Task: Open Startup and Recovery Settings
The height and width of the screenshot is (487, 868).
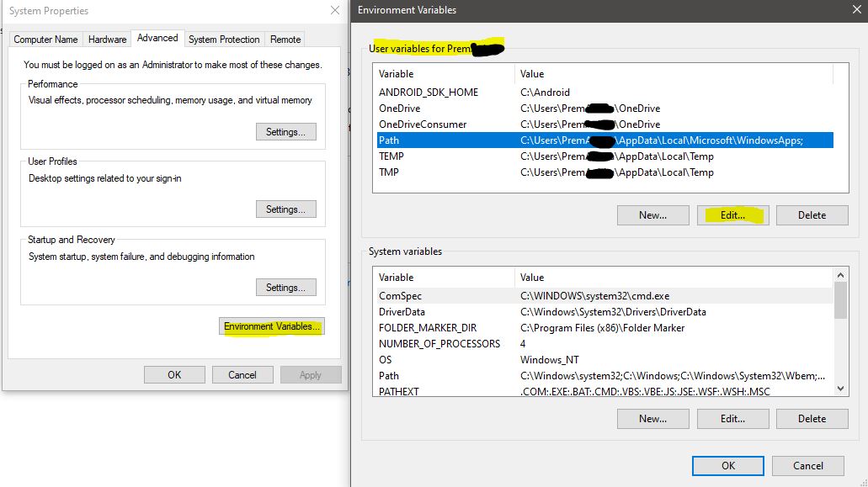Action: coord(286,287)
